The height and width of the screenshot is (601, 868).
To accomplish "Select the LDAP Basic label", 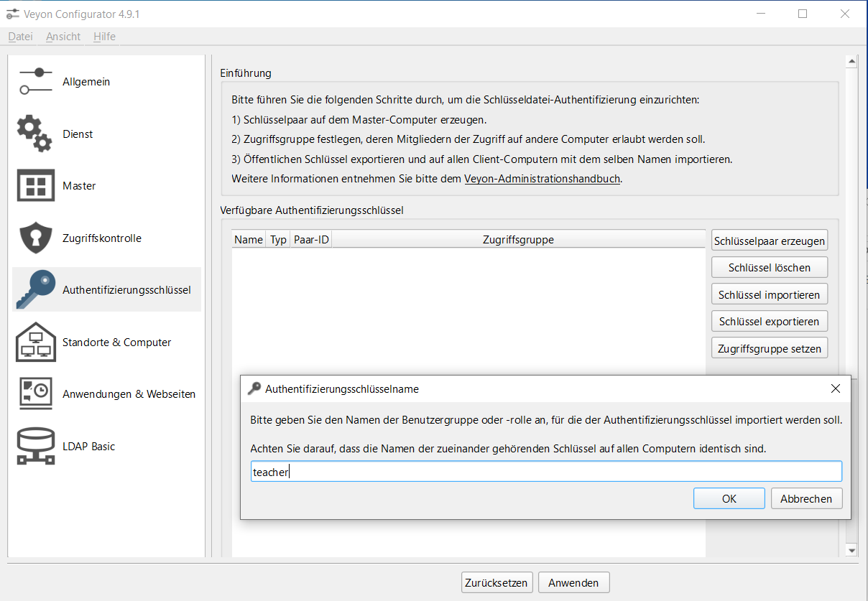I will coord(89,447).
